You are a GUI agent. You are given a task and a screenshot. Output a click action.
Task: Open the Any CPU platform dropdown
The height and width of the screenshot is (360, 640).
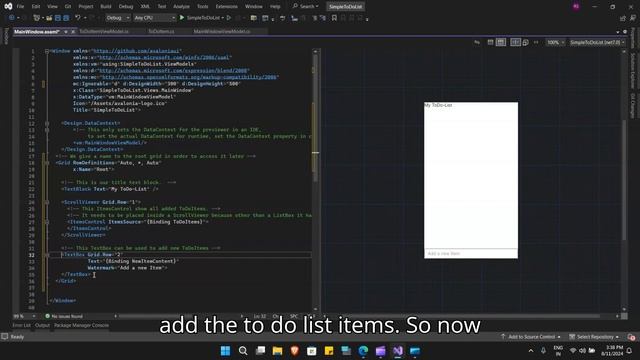pos(154,18)
